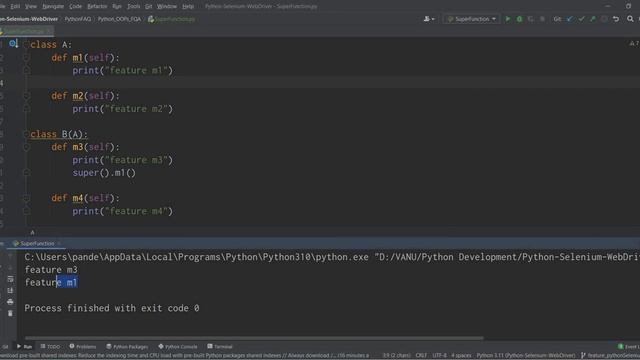Screen dimensions: 640x360
Task: Open the Problems tool window
Action: [x=83, y=347]
